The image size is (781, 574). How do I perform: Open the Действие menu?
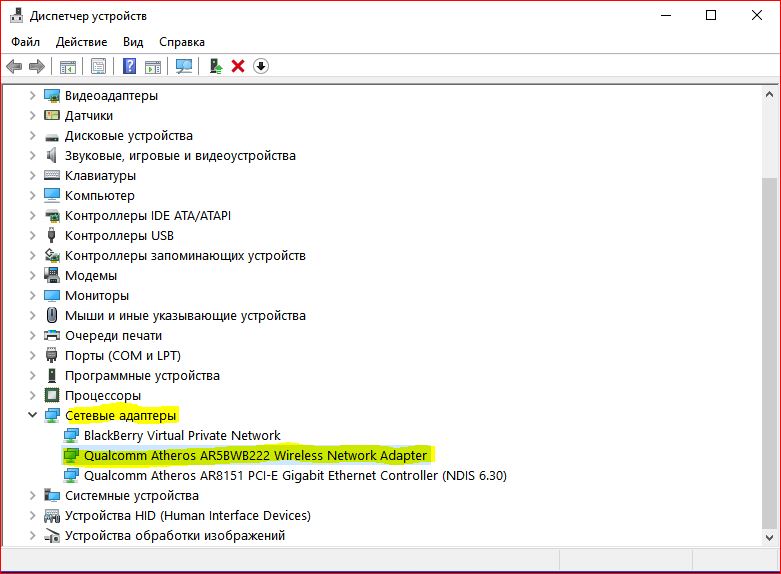(x=81, y=42)
